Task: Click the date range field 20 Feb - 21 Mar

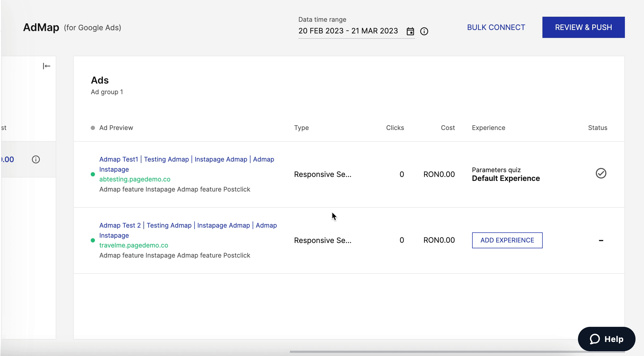Action: coord(348,31)
